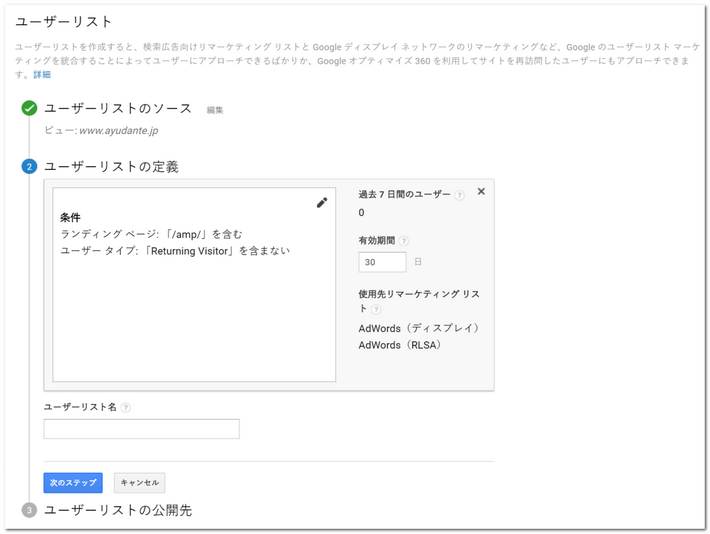Click the green checkmark step 1 icon

click(x=29, y=108)
